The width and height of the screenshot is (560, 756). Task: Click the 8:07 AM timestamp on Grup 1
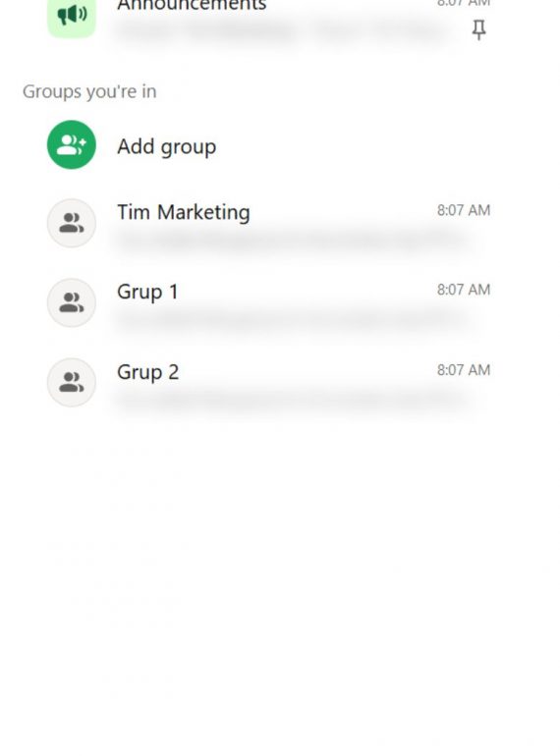coord(464,290)
